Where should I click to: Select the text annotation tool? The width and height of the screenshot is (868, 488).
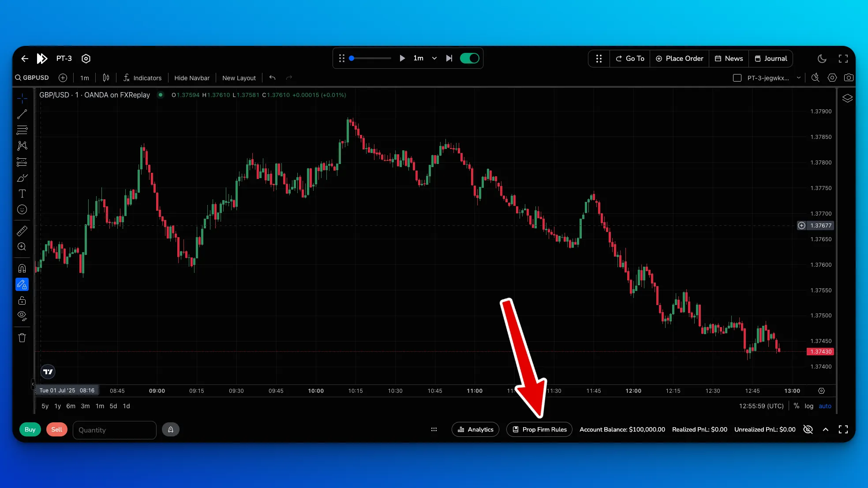(22, 194)
